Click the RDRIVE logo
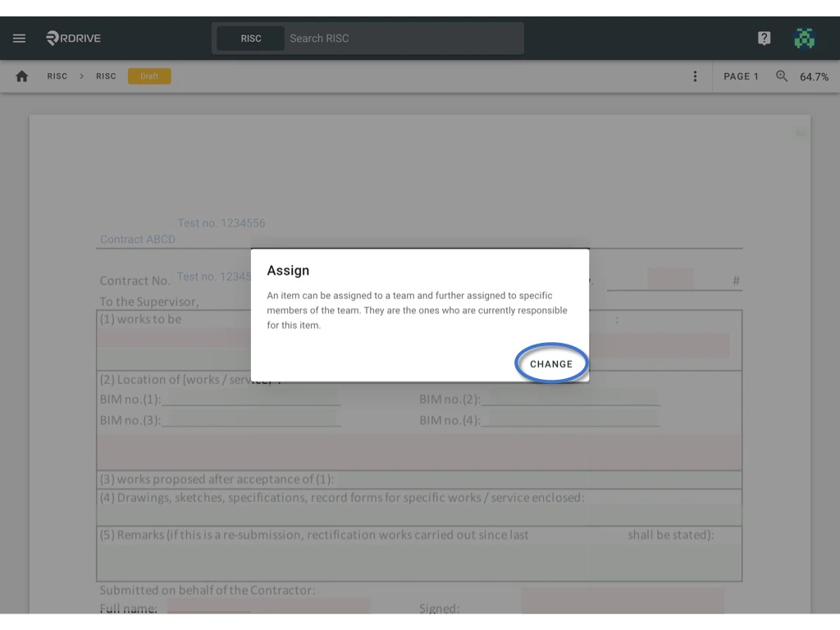The height and width of the screenshot is (630, 840). [72, 38]
